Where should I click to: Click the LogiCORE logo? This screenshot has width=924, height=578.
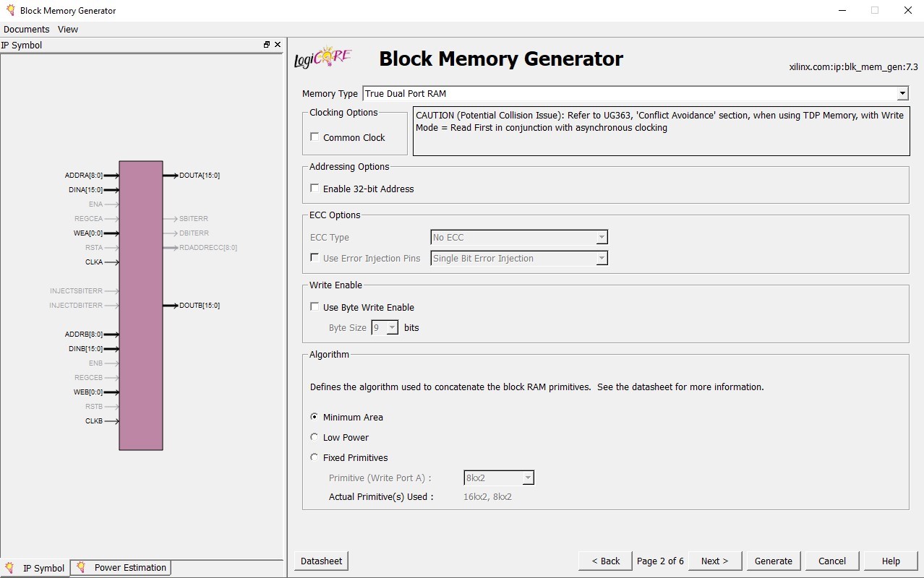tap(322, 58)
